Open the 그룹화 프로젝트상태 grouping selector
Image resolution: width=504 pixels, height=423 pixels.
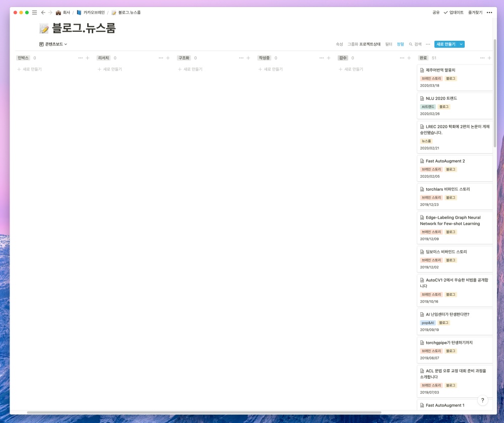364,44
